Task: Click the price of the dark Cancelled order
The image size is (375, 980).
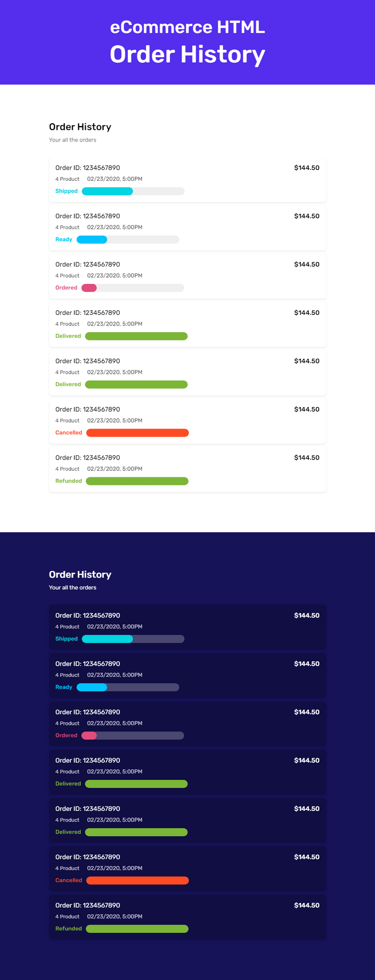Action: pos(307,857)
